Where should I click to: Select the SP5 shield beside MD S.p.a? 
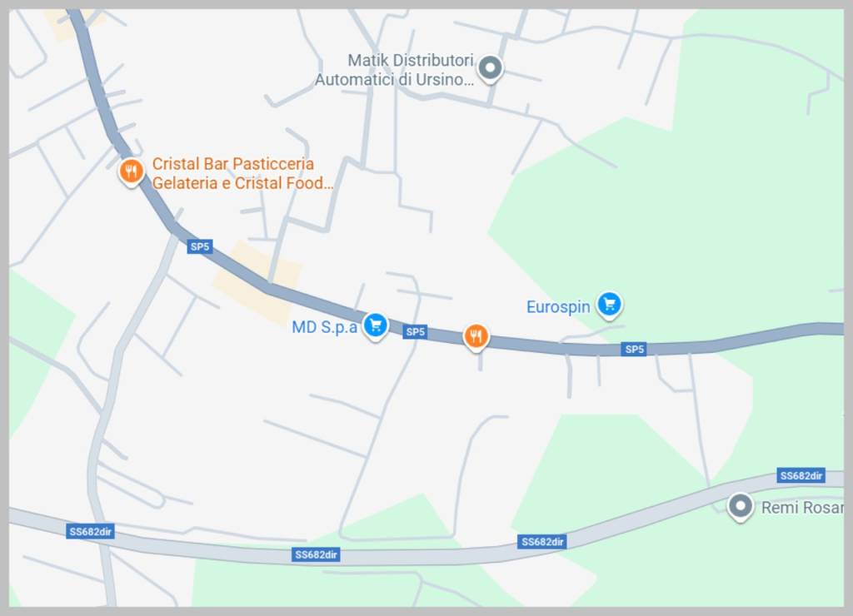[x=415, y=331]
